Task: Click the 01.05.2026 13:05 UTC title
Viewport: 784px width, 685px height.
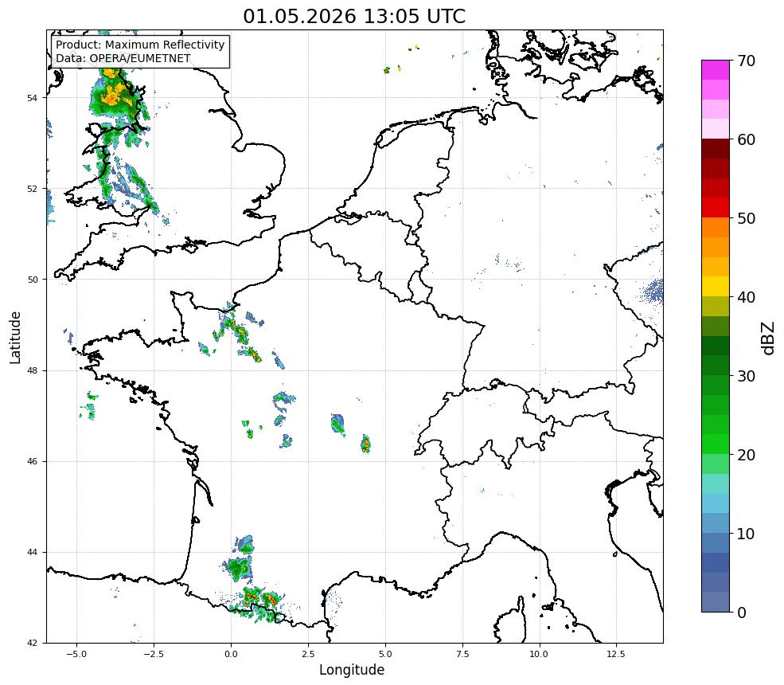Action: [x=354, y=16]
